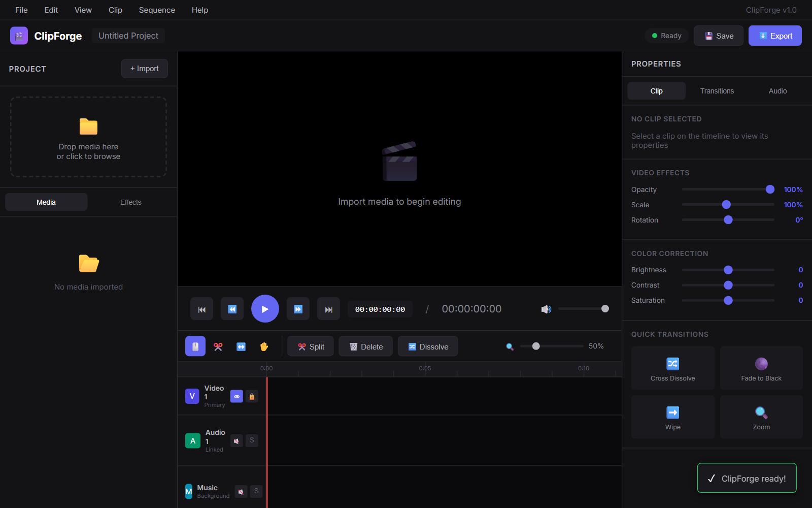The width and height of the screenshot is (812, 508).
Task: Skip to the start of timeline
Action: (x=201, y=309)
